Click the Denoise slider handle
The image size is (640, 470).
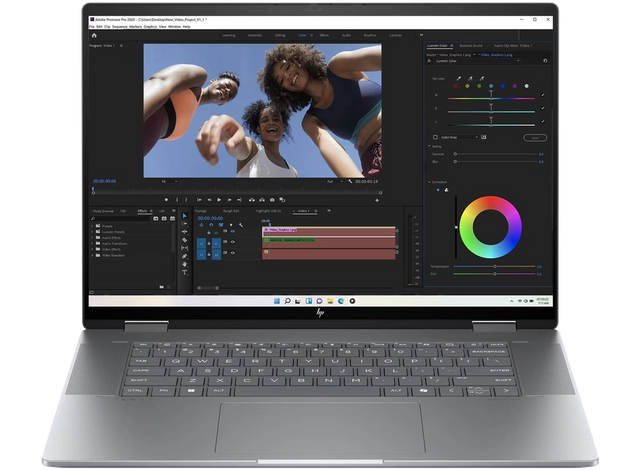click(x=455, y=154)
